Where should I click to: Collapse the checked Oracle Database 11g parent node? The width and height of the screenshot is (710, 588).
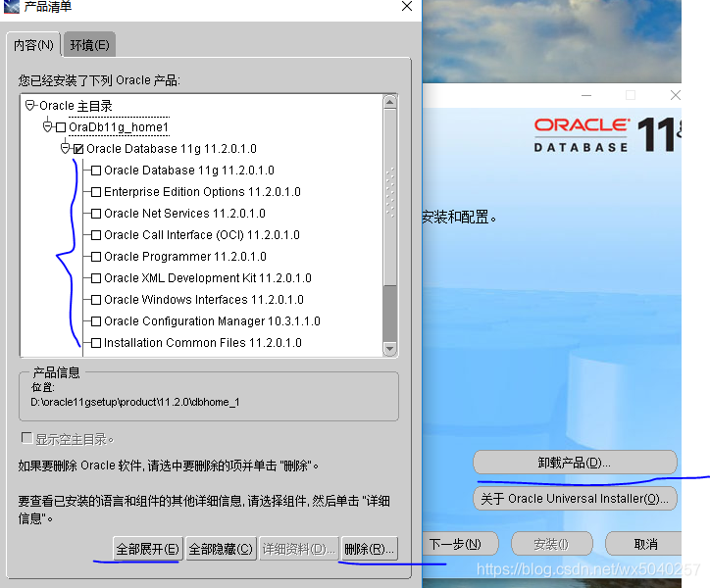(x=65, y=149)
